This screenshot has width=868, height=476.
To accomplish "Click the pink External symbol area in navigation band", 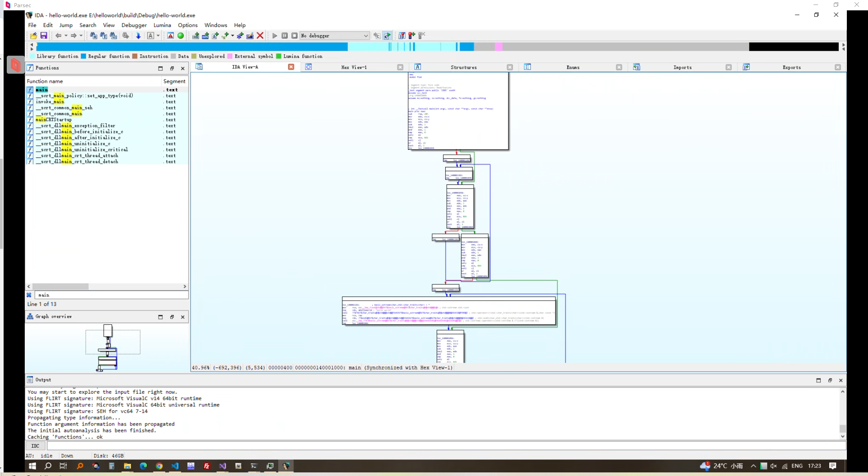I will (498, 47).
